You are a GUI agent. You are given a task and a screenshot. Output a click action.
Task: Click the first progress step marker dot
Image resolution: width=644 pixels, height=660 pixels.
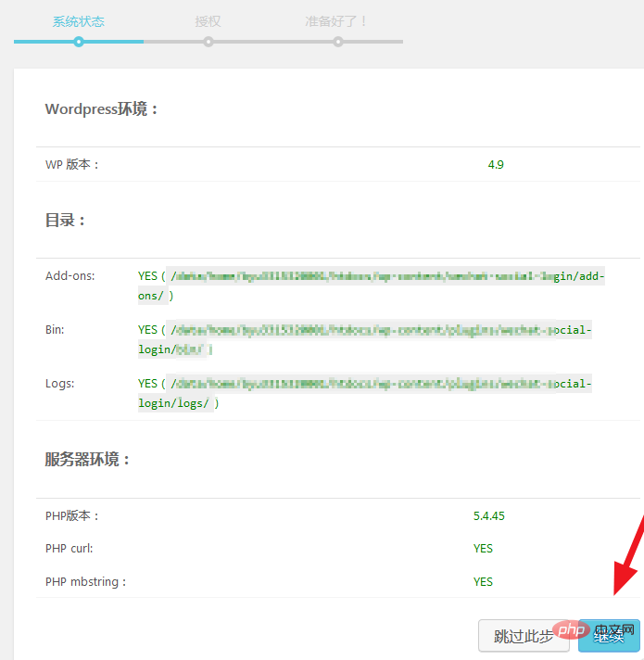pos(78,42)
